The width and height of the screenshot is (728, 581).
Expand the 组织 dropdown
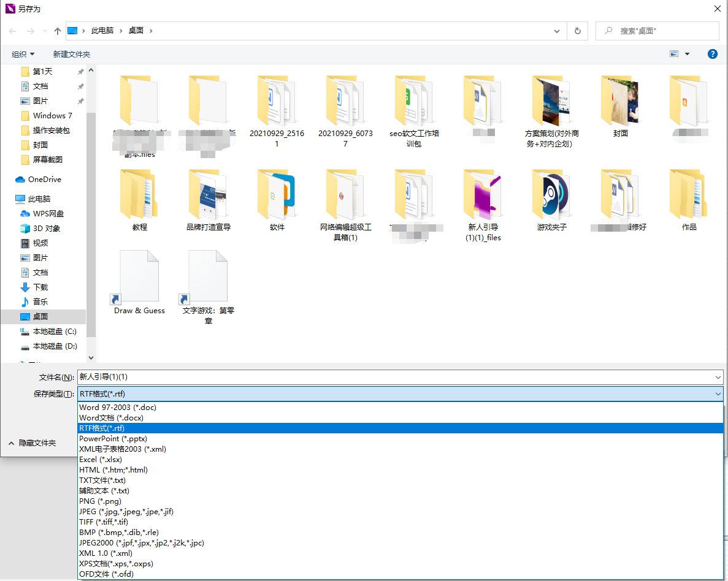tap(23, 54)
